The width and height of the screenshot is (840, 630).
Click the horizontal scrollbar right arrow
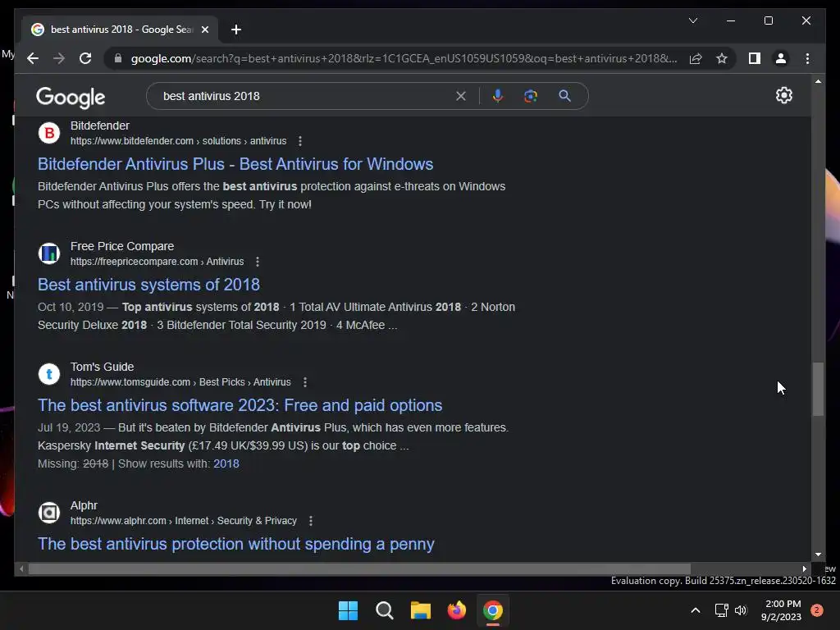coord(804,569)
